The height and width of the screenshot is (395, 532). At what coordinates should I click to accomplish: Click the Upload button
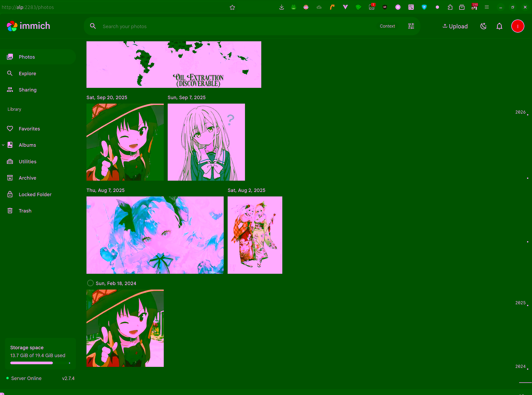click(x=455, y=26)
